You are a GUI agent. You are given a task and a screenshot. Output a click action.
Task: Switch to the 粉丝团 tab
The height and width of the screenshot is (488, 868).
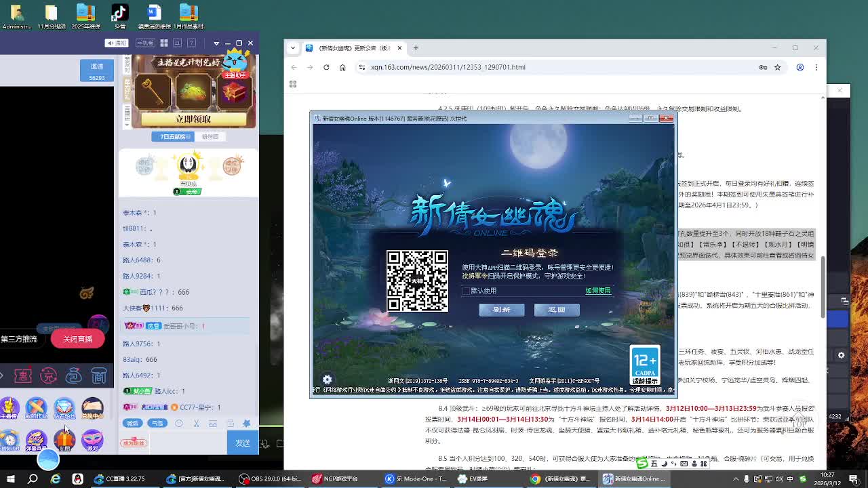[x=210, y=137]
